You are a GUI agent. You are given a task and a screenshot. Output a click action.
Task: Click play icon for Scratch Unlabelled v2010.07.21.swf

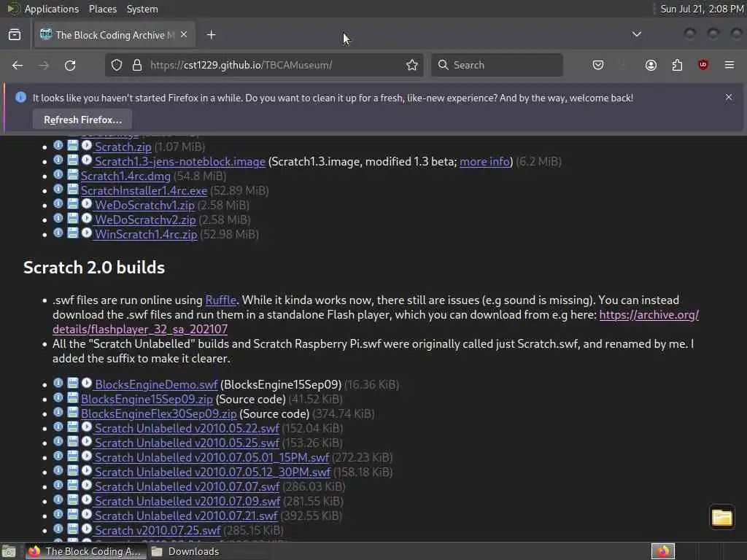87,514
